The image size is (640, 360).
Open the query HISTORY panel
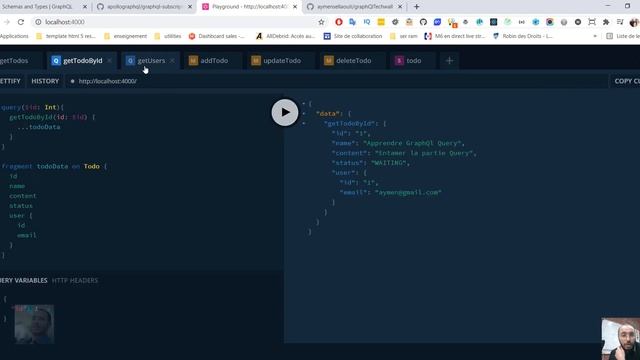point(45,81)
